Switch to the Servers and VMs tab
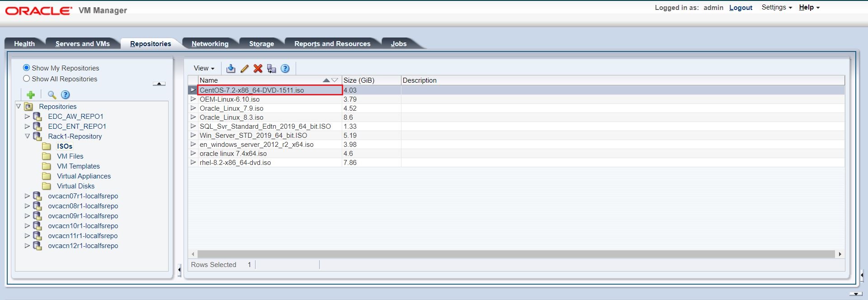The image size is (868, 300). point(83,43)
